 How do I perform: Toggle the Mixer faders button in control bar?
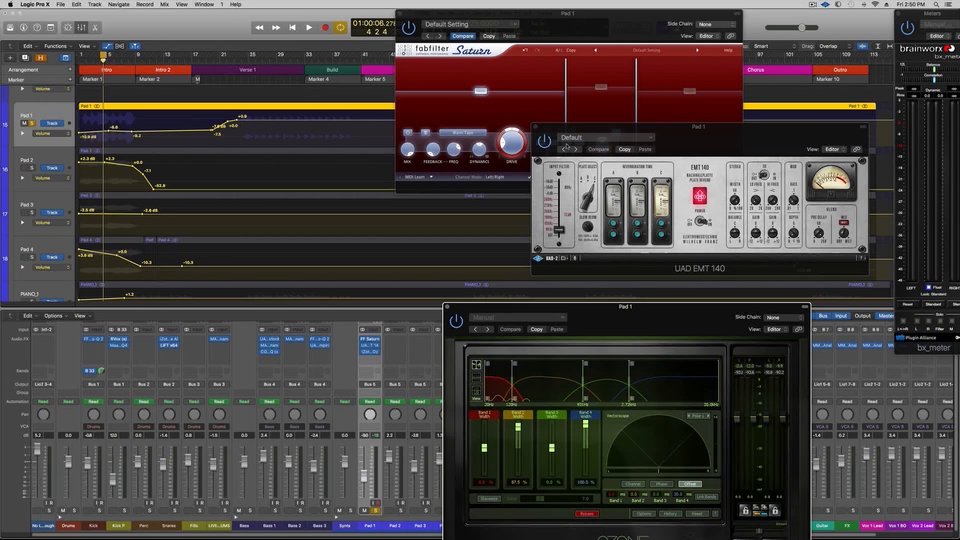point(81,28)
